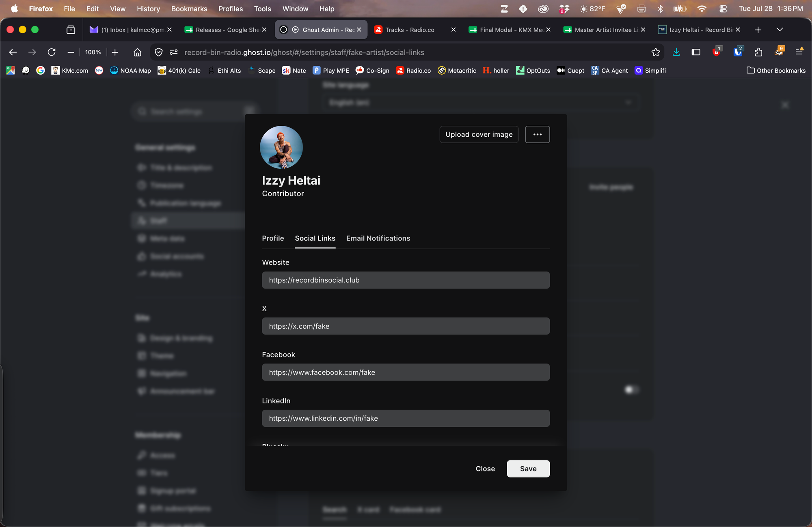
Task: Open the Play MPE bookmark
Action: point(331,70)
